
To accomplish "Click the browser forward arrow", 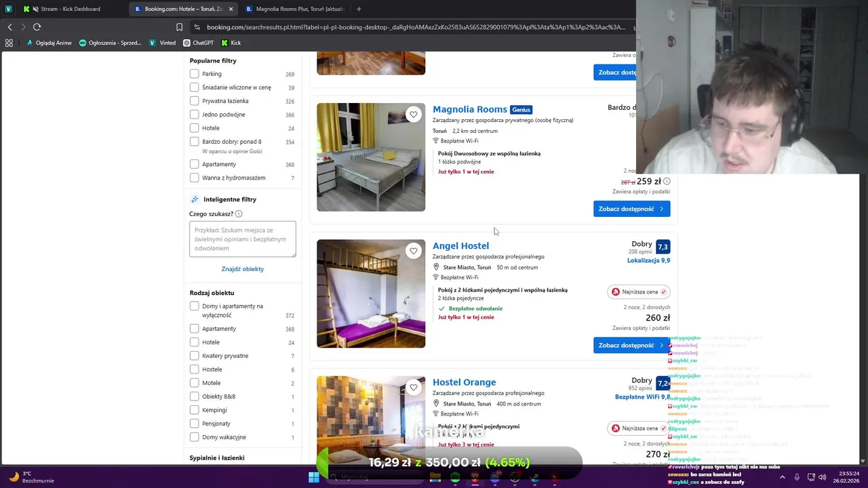I will click(23, 27).
